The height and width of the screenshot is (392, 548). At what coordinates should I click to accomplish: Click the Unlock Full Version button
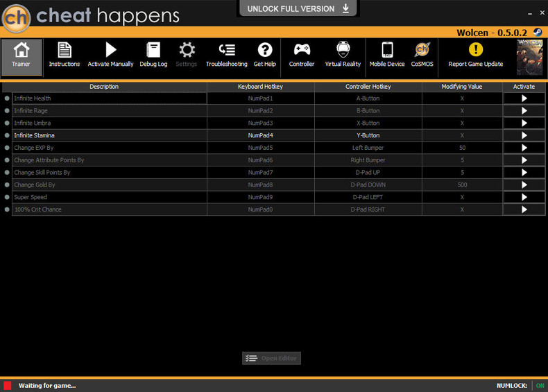tap(298, 8)
